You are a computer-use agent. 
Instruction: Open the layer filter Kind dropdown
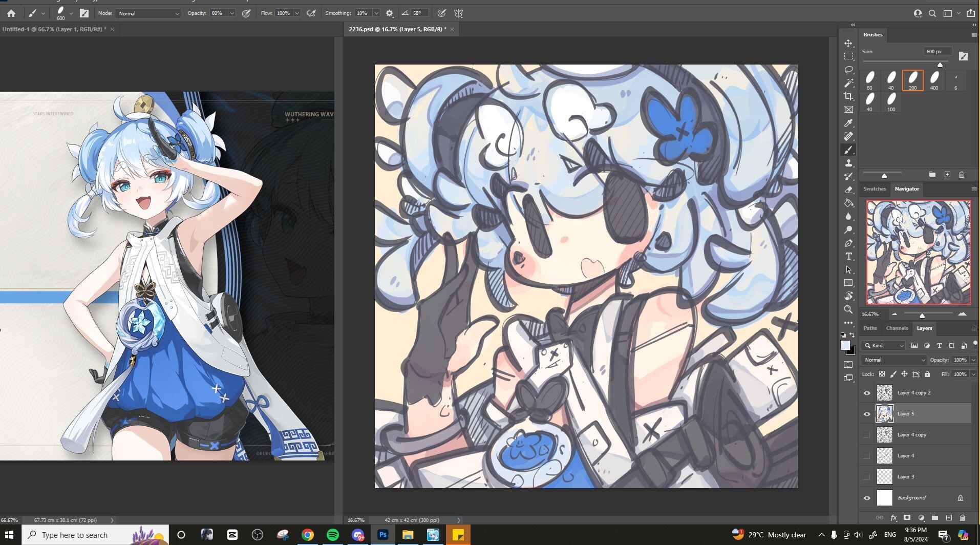coord(884,346)
